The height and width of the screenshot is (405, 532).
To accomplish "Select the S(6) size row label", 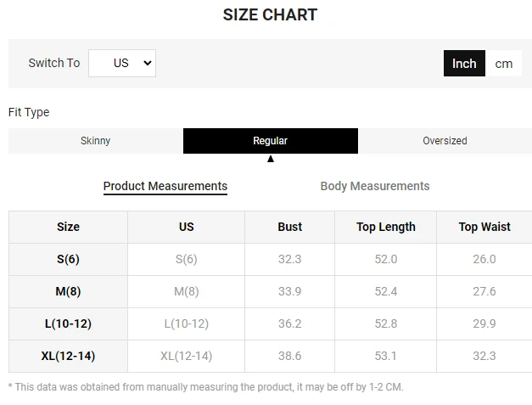I will pos(68,259).
